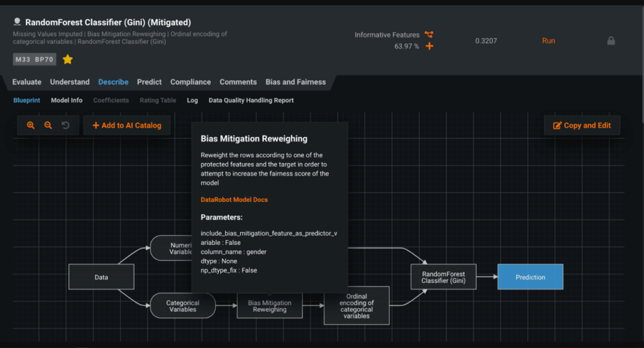Viewport: 644px width, 348px height.
Task: Click the zoom in magnifier icon
Action: [x=31, y=125]
